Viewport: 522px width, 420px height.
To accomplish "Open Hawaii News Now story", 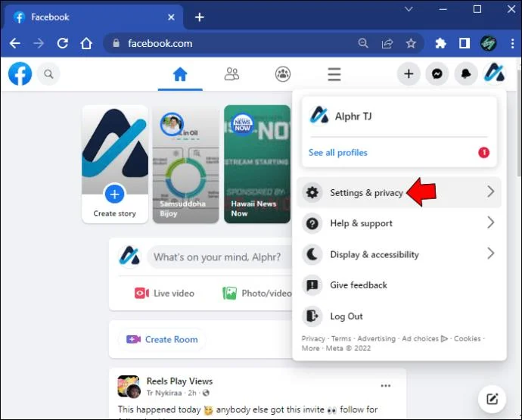I will [x=257, y=164].
